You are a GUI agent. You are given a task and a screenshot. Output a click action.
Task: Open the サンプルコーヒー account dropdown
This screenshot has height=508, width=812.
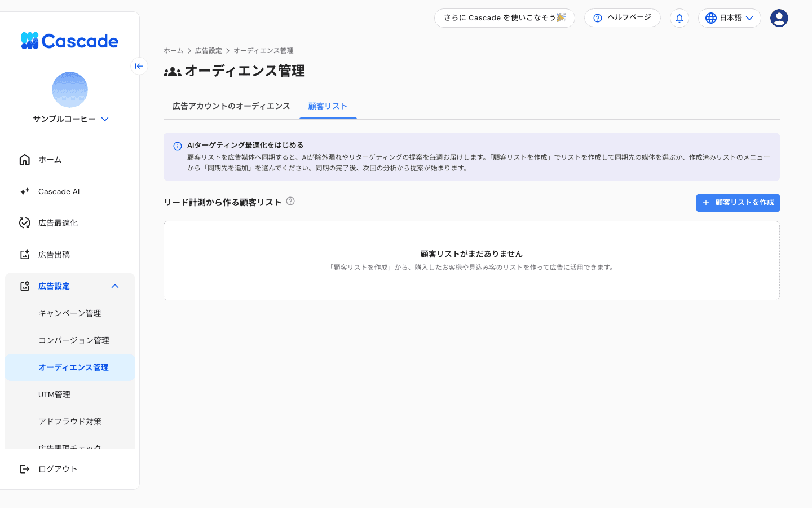[70, 119]
